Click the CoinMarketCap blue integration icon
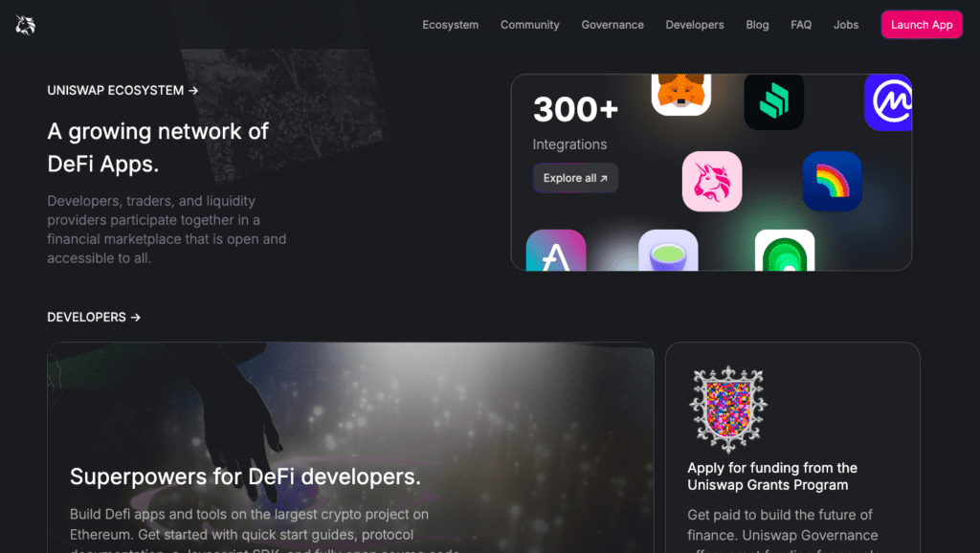The width and height of the screenshot is (980, 553). coord(888,101)
